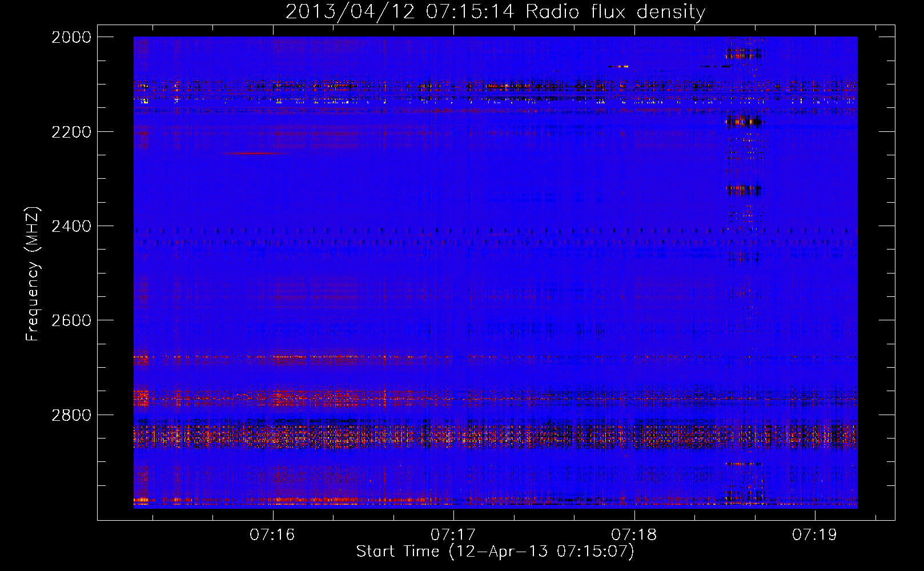
Task: Click the 'Frequency (MHZ)' axis label
Action: coord(33,274)
